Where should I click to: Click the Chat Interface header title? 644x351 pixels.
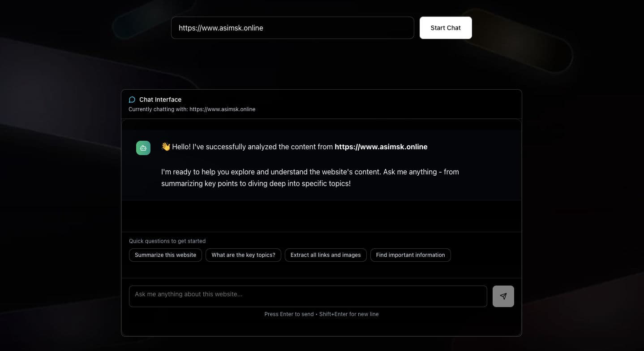click(160, 99)
